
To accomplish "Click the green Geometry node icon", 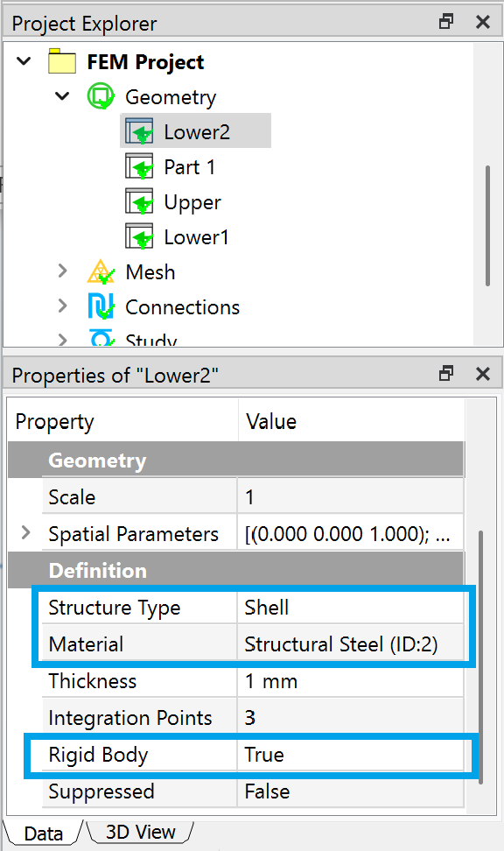I will click(101, 96).
